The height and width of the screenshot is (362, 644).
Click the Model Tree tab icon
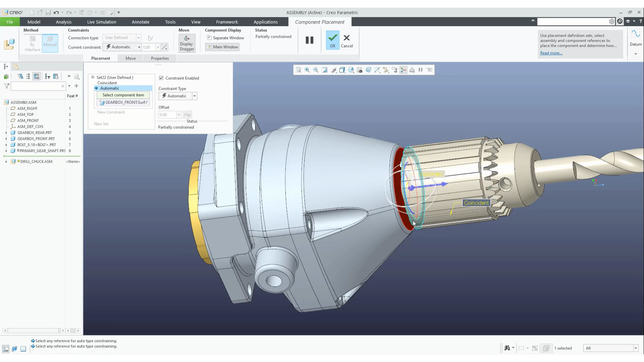(x=6, y=66)
